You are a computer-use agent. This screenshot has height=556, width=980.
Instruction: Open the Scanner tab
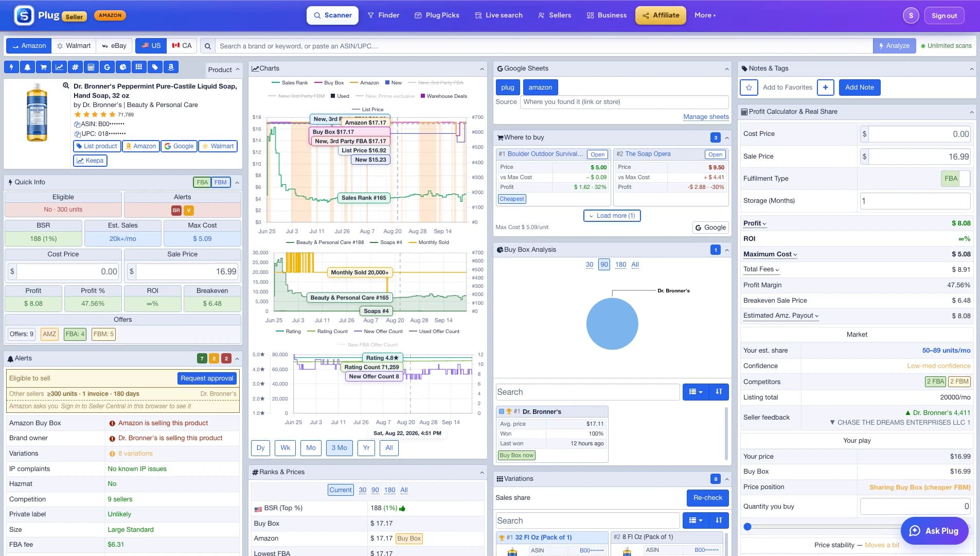pos(333,15)
